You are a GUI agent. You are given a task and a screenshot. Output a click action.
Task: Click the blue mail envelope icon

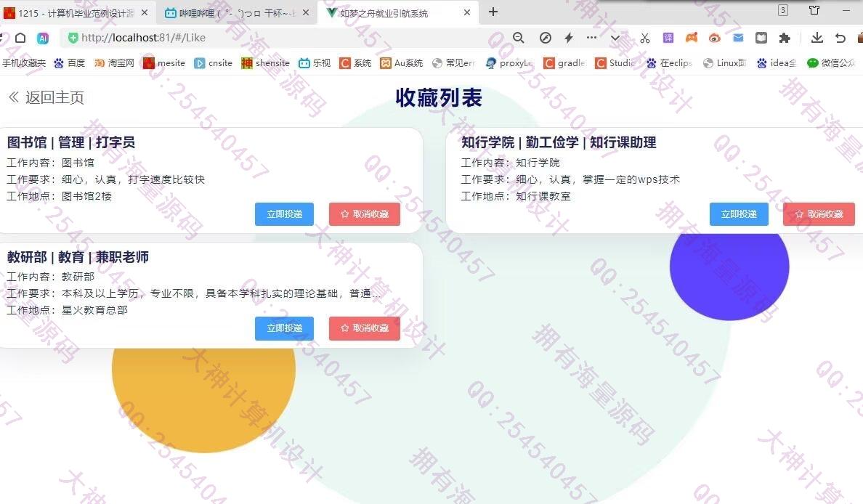pos(738,38)
